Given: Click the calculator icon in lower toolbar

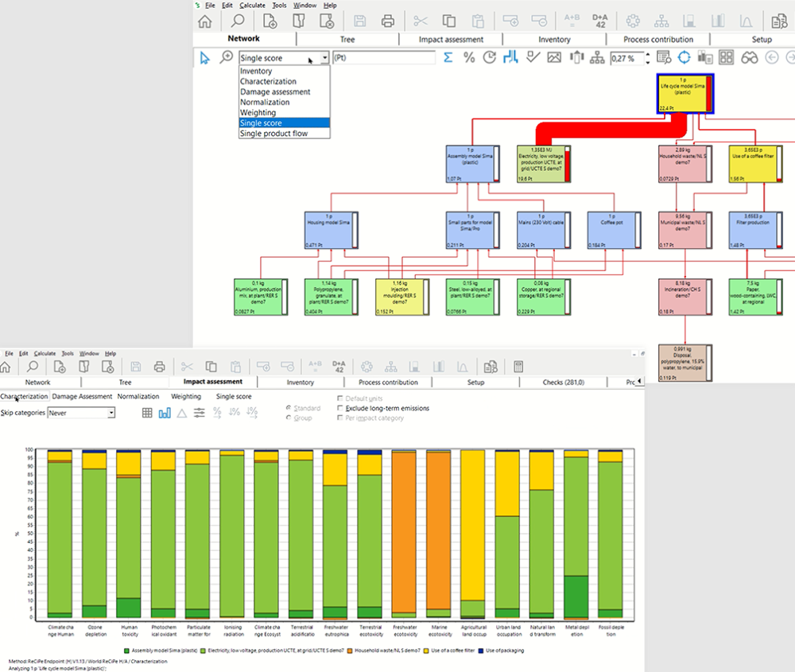Looking at the screenshot, I should [x=518, y=366].
